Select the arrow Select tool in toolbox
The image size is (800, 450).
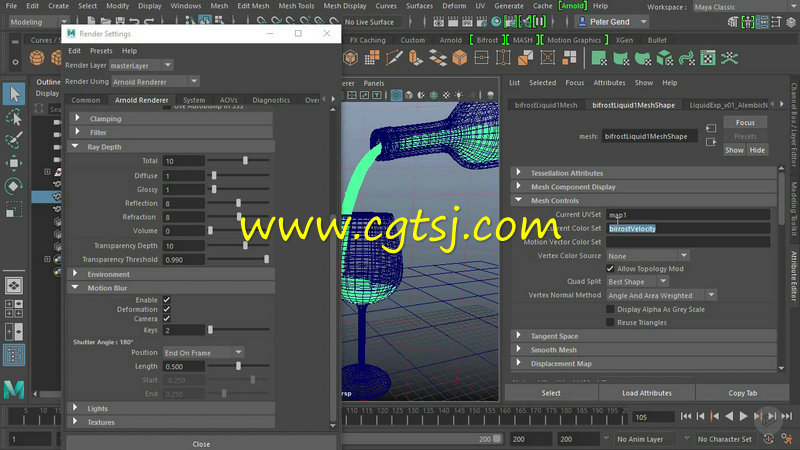14,94
